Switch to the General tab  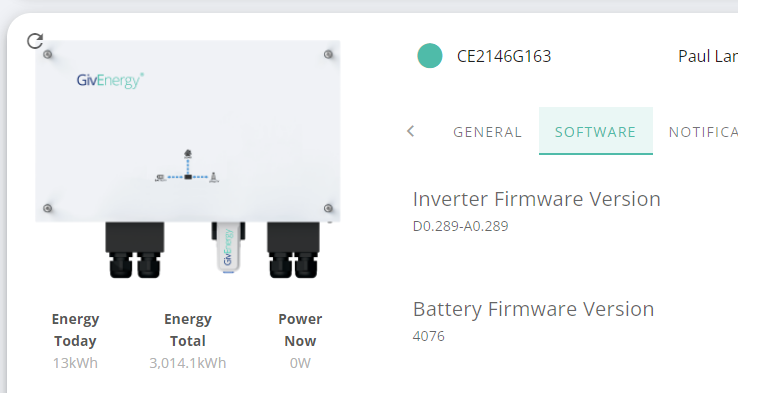click(487, 132)
